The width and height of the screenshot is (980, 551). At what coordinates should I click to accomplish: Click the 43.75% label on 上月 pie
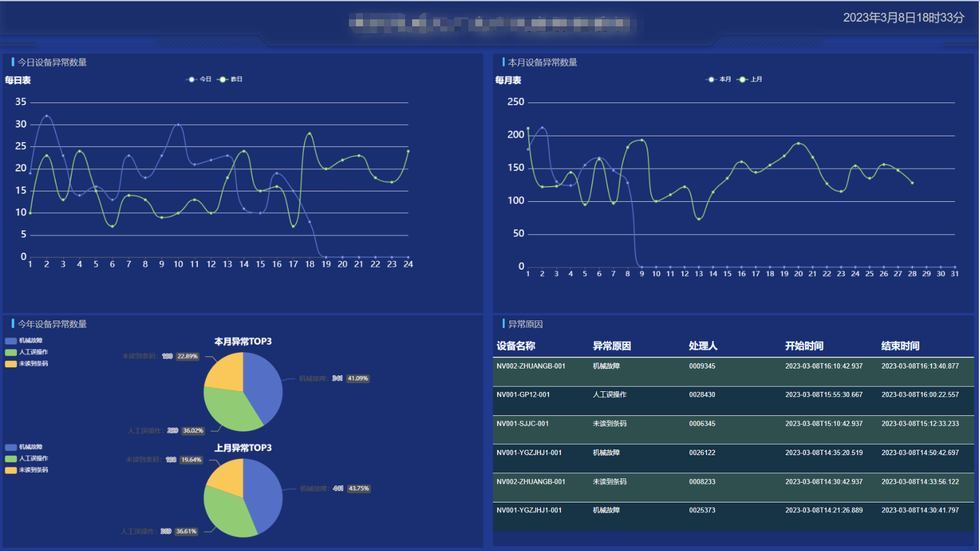point(359,488)
